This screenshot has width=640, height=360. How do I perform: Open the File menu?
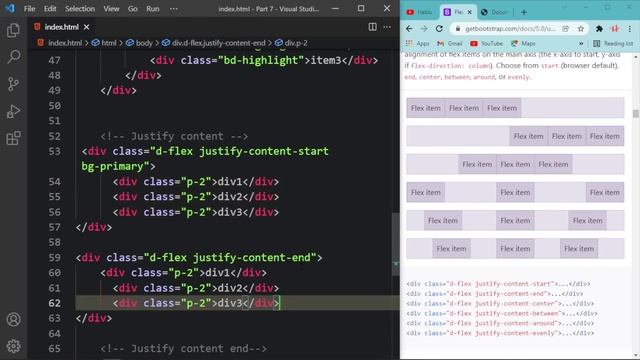click(29, 9)
